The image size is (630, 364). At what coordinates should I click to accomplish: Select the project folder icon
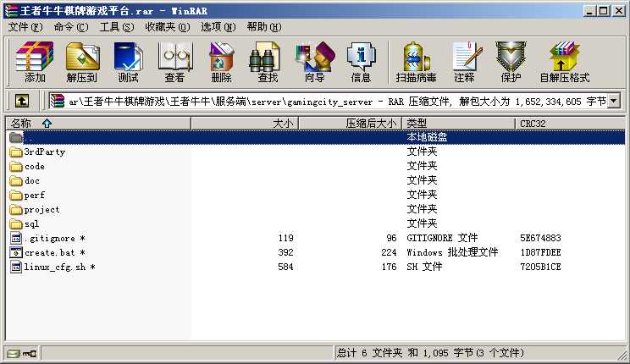click(x=16, y=210)
